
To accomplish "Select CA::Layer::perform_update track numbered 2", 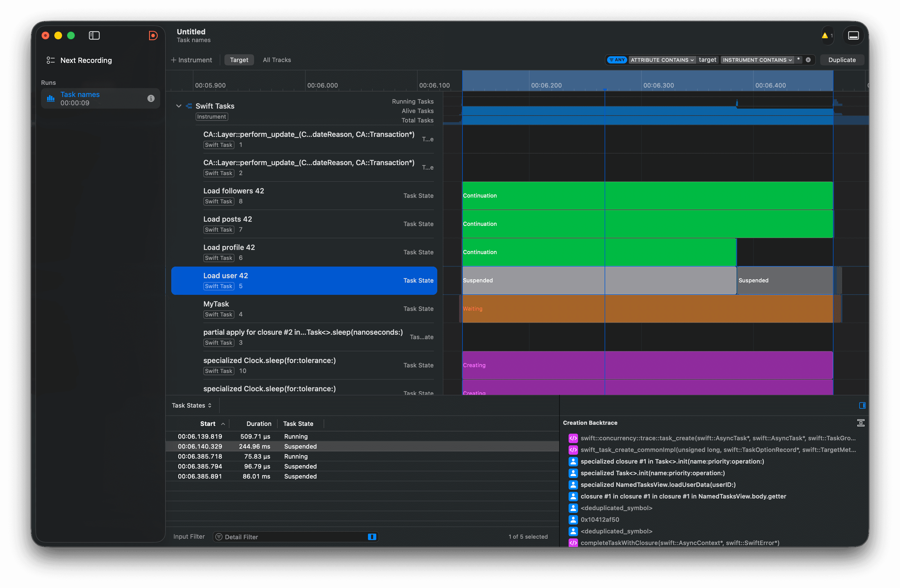I will (x=304, y=168).
